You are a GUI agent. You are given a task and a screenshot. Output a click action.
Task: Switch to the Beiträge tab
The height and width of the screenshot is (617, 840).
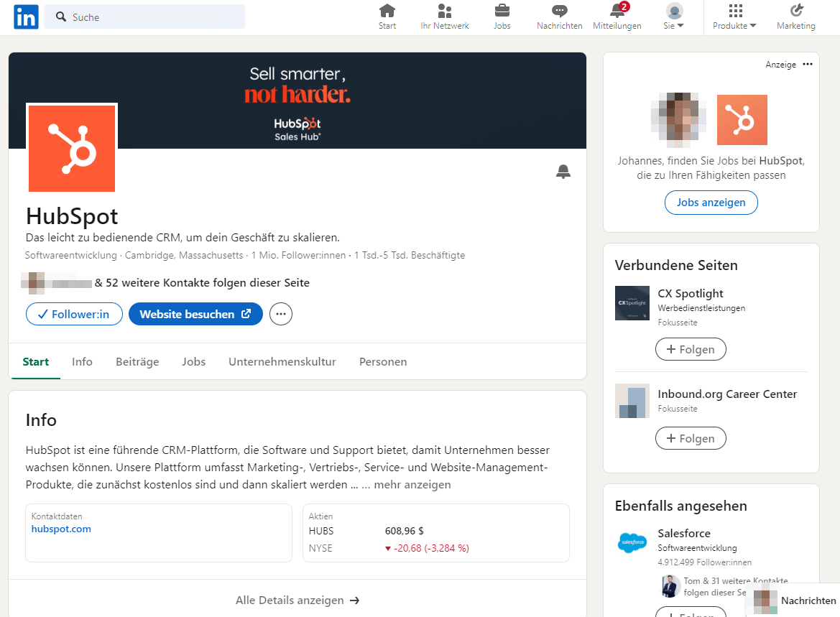pos(137,362)
